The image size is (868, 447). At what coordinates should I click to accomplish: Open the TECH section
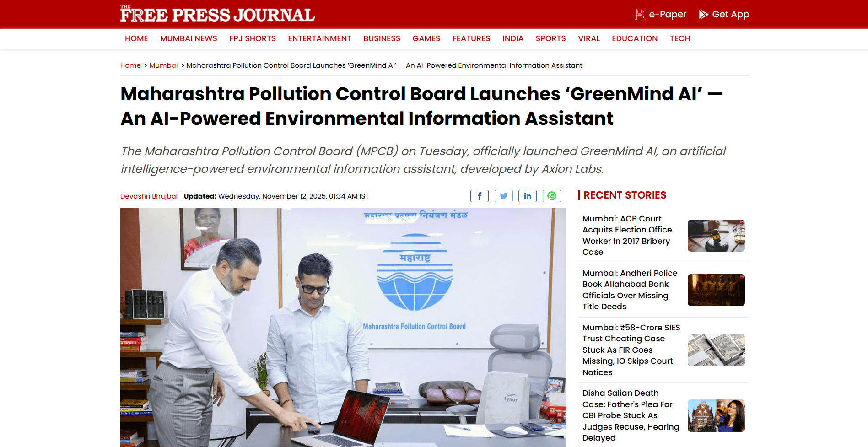(x=680, y=38)
